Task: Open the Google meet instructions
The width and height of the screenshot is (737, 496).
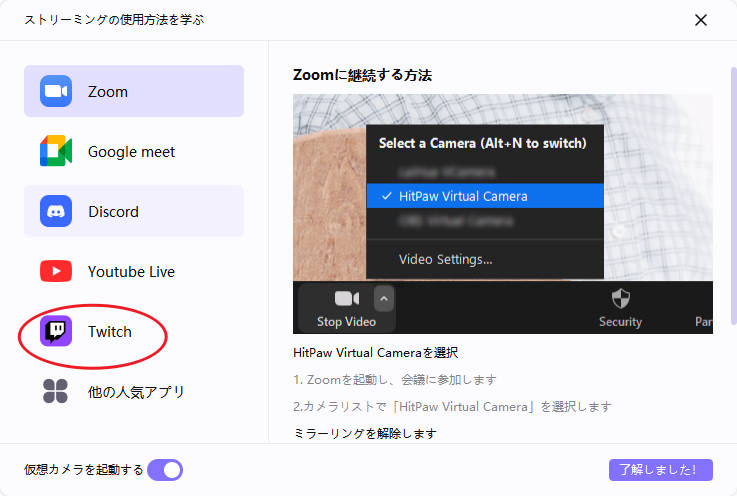Action: tap(131, 152)
